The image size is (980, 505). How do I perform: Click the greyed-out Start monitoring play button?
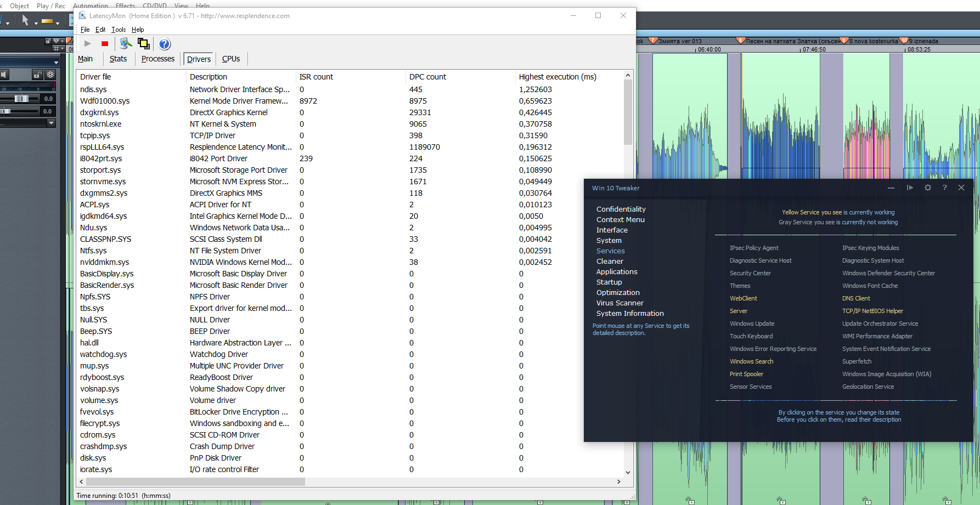pos(88,43)
